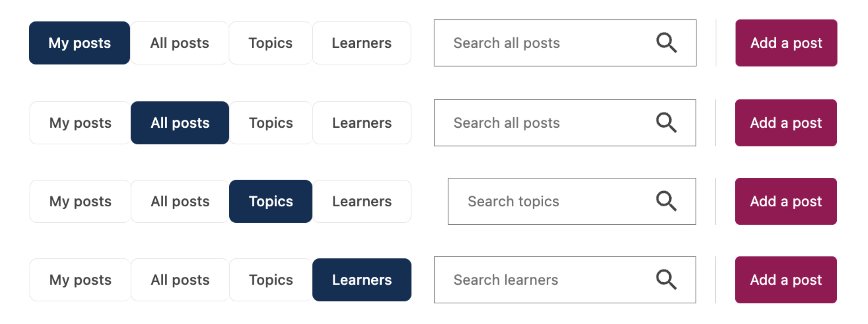Screen dimensions: 868x324
Task: Select the highlighted My posts tab
Action: point(80,43)
